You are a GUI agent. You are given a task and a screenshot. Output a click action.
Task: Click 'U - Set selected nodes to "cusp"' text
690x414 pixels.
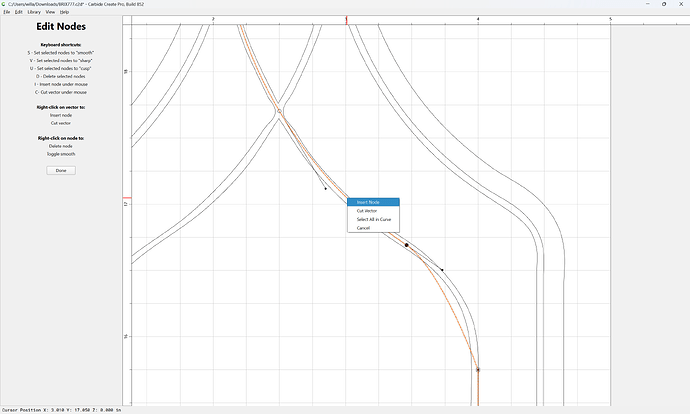61,69
